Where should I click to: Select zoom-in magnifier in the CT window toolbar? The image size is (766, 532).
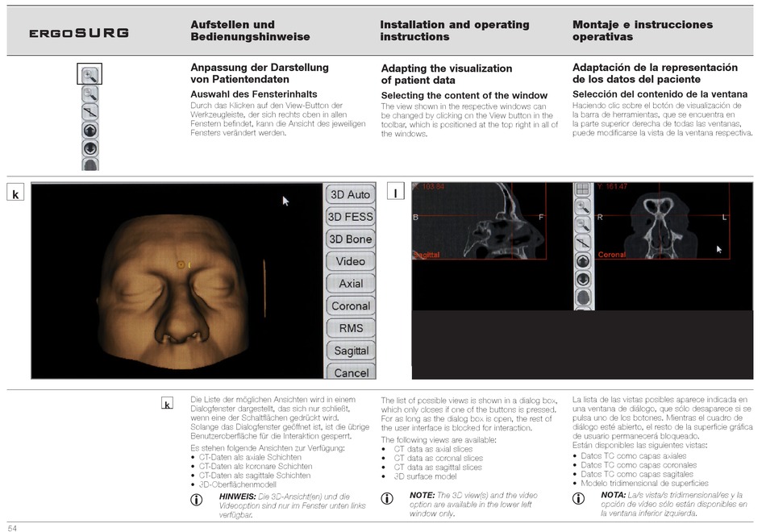(x=581, y=206)
